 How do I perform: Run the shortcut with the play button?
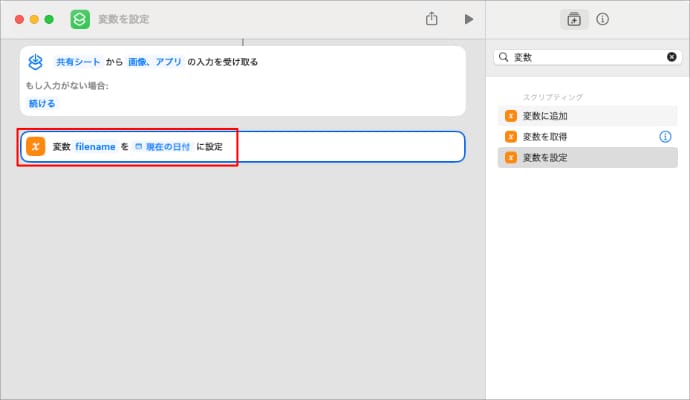click(468, 19)
